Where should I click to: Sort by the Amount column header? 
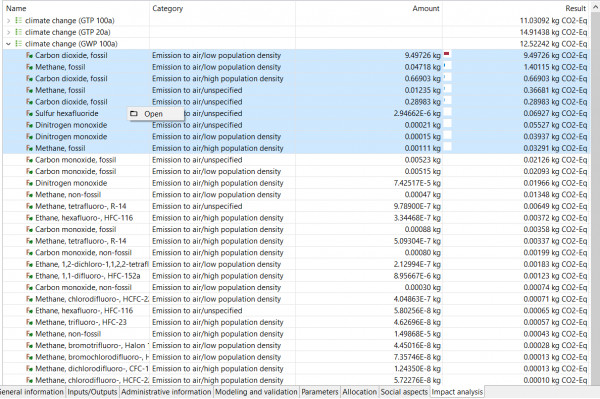click(x=369, y=8)
